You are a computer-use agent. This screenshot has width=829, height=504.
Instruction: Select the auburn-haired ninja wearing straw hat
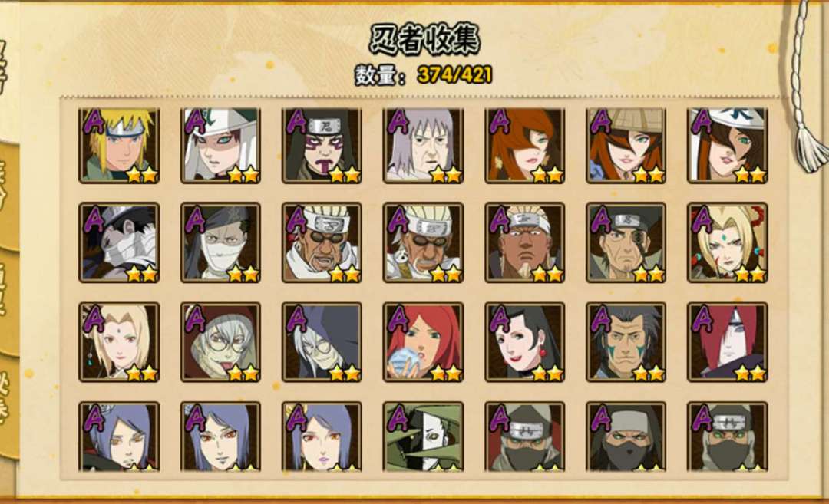point(626,145)
